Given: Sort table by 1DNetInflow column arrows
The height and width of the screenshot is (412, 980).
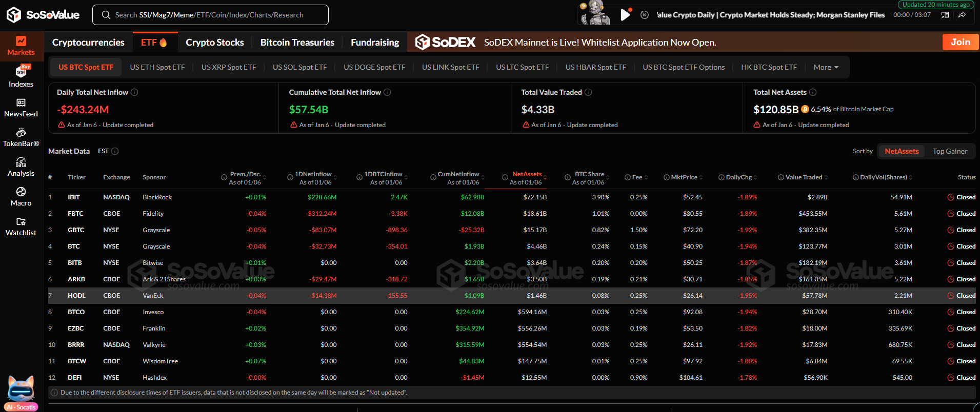Looking at the screenshot, I should 335,177.
